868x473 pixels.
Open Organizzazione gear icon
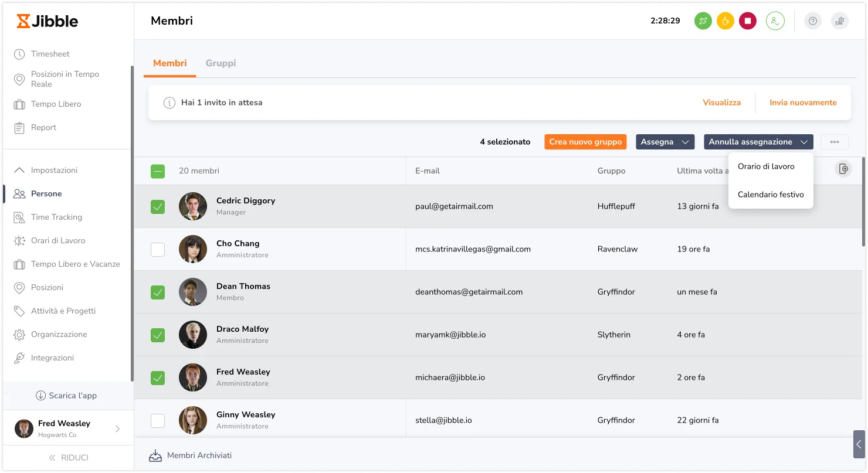[19, 335]
